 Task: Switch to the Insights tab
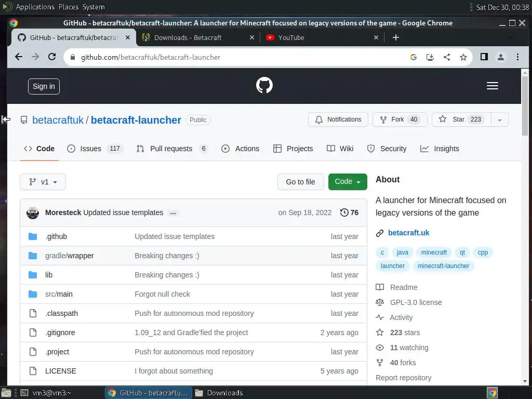pos(440,149)
